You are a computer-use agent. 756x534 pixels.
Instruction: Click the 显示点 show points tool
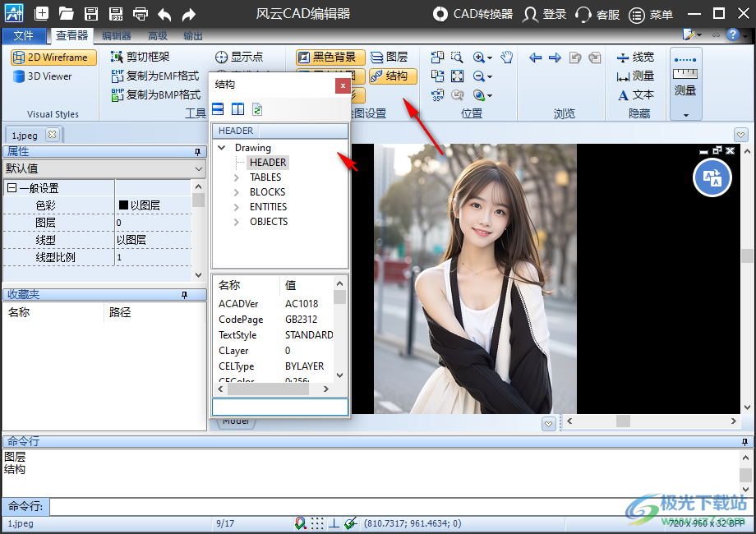(x=239, y=57)
